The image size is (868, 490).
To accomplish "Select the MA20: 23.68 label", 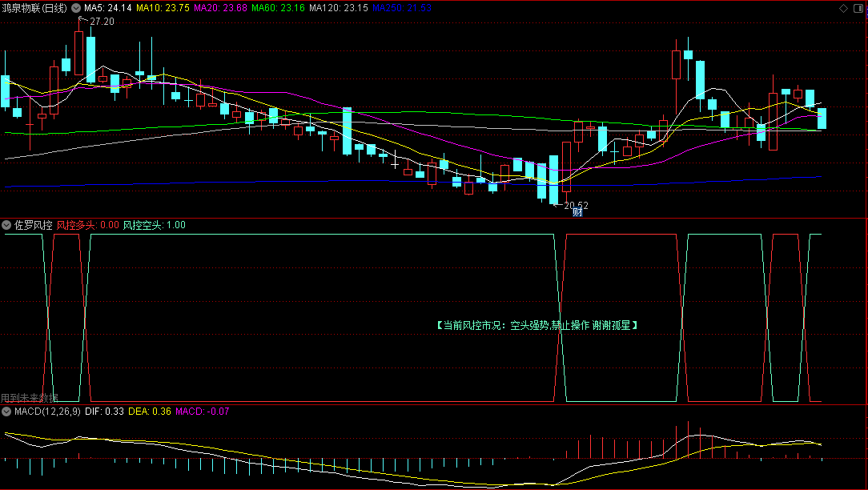I will coord(220,8).
